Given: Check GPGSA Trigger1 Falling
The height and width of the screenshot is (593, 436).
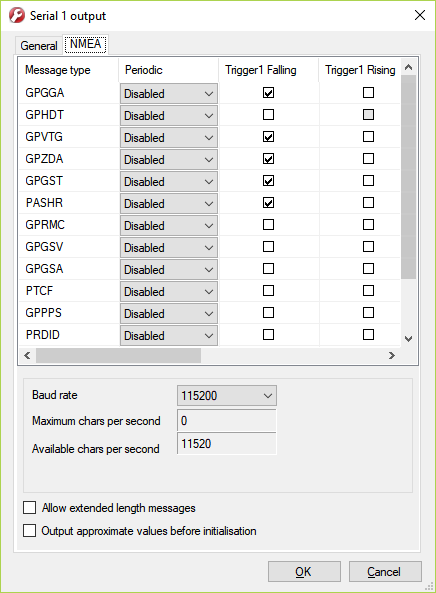Looking at the screenshot, I should click(268, 269).
